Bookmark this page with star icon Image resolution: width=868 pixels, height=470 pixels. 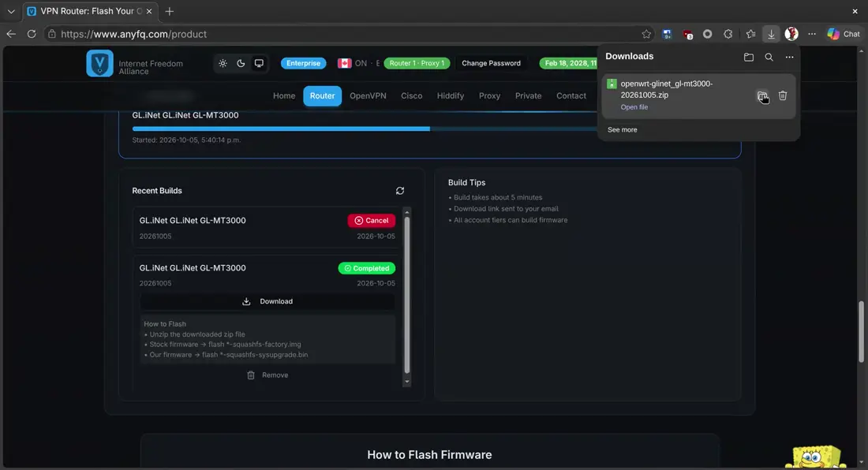point(646,34)
